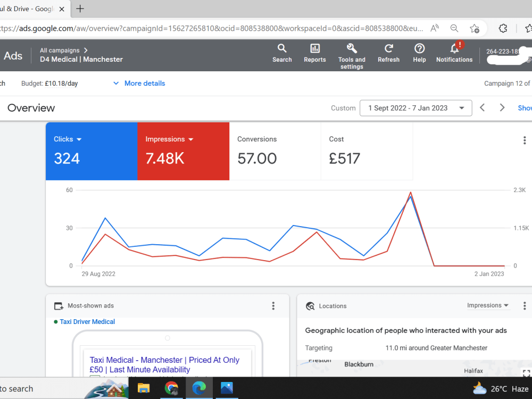Open Tools and settings wrench
The width and height of the screenshot is (532, 399).
[x=352, y=56]
